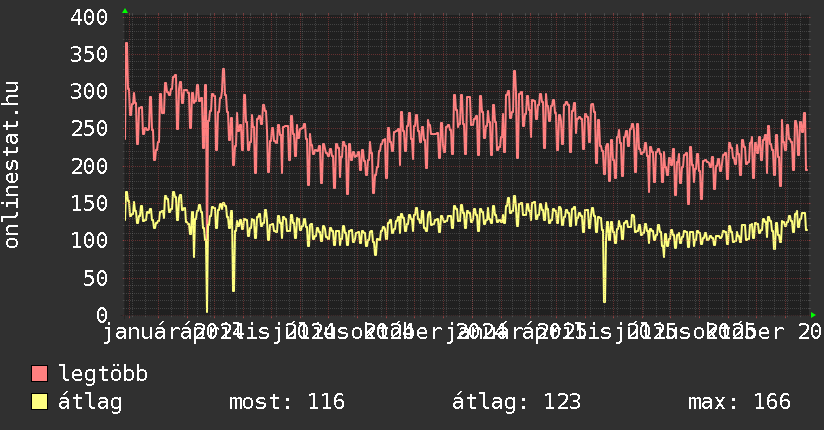
Task: Click the 300 y-axis label
Action: point(90,91)
